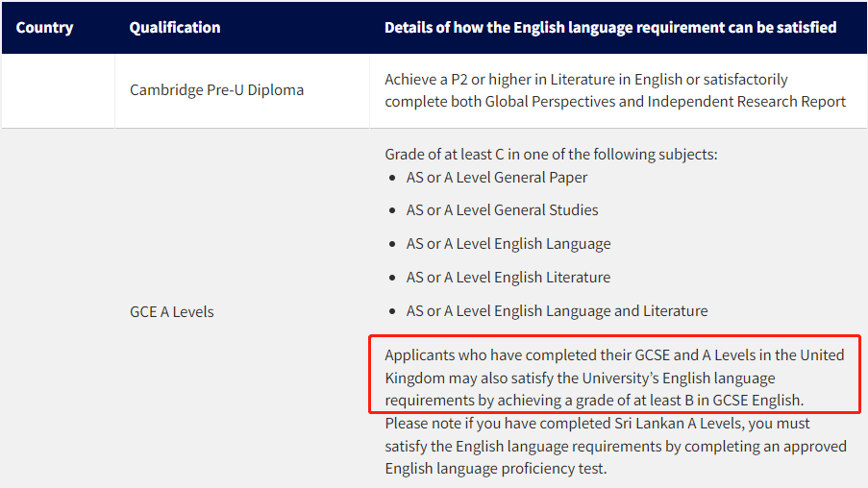Click the Sri Lankan A Levels note
The height and width of the screenshot is (488, 868).
[x=615, y=446]
